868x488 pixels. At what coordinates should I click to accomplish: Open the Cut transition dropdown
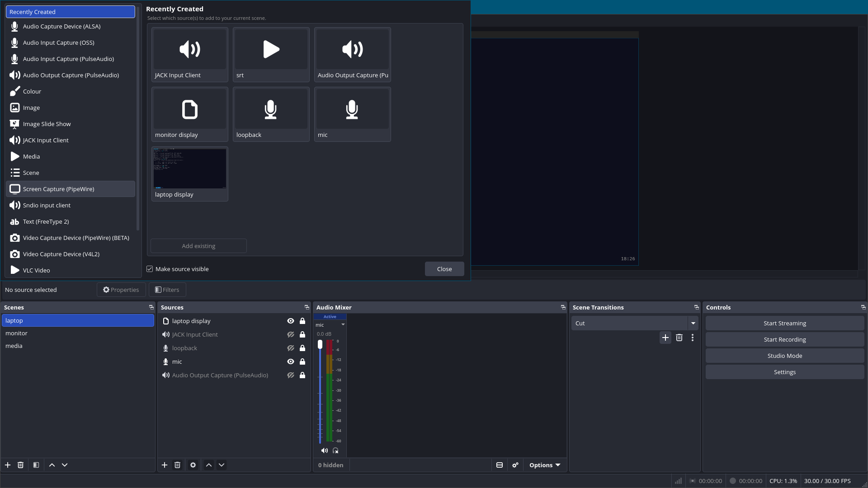693,323
